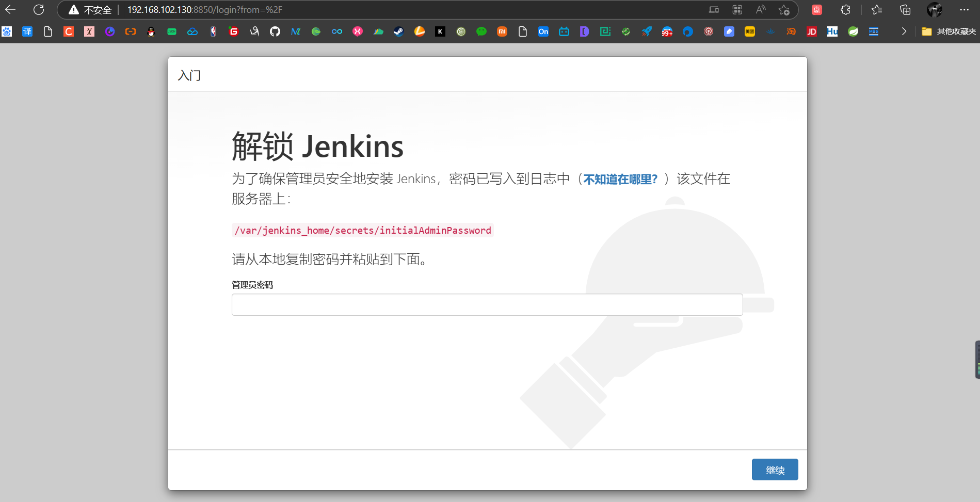Focus the 管理员密码 input field
This screenshot has height=502, width=980.
click(x=487, y=304)
